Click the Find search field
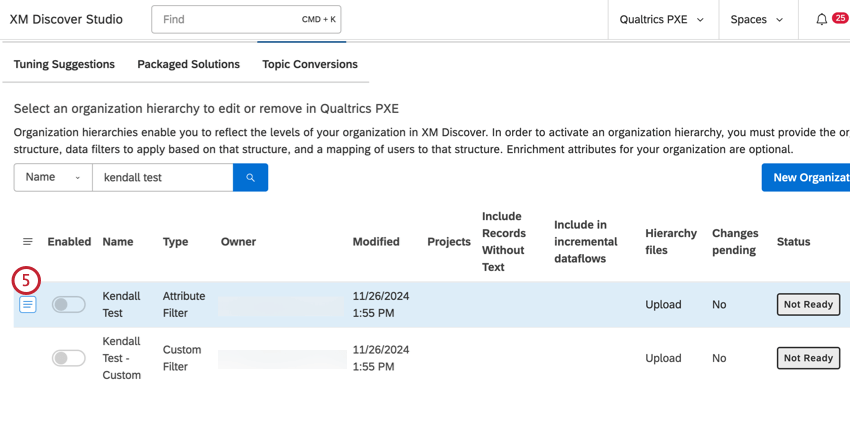 (230, 20)
